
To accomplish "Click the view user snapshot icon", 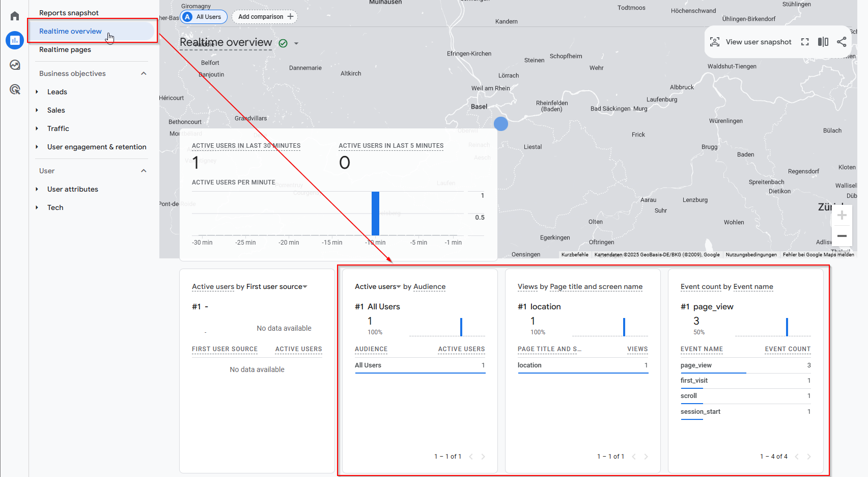I will point(715,42).
